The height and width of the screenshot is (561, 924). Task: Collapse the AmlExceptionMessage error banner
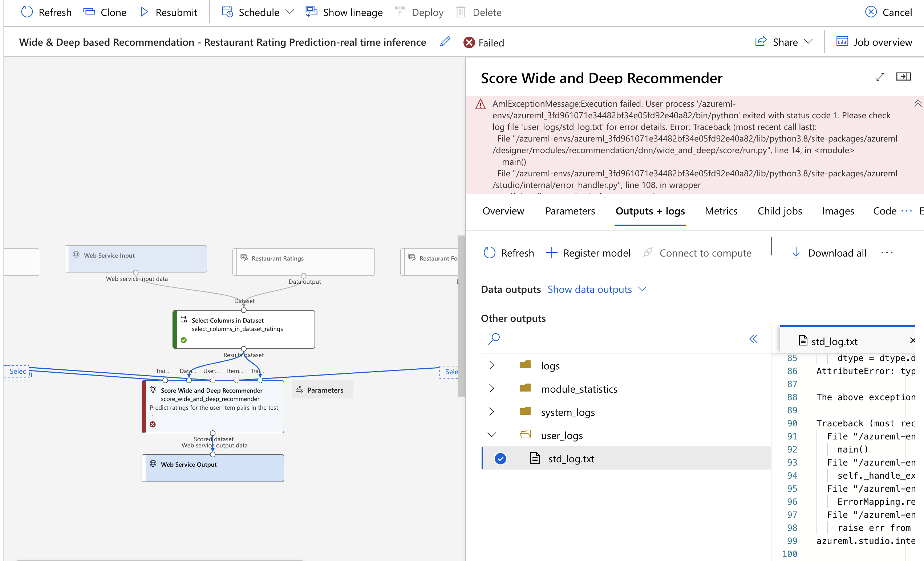(x=918, y=103)
